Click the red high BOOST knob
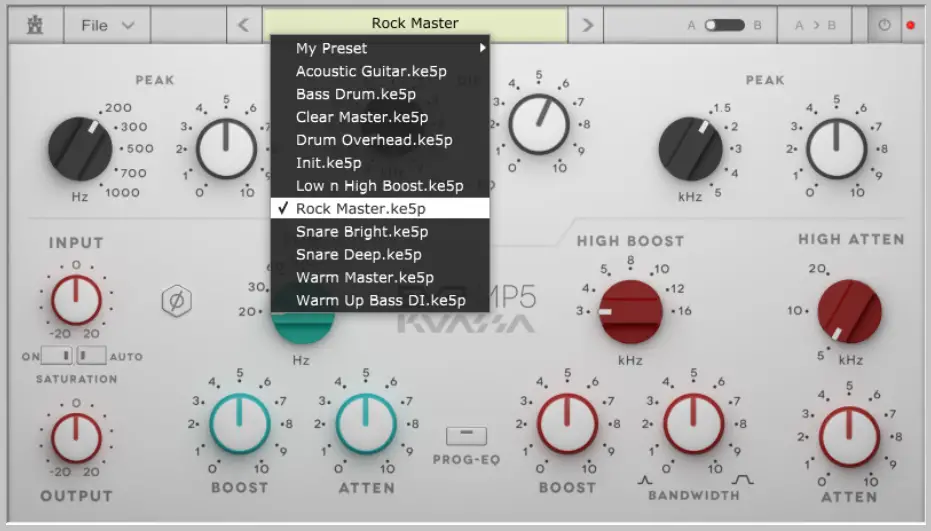 click(568, 423)
